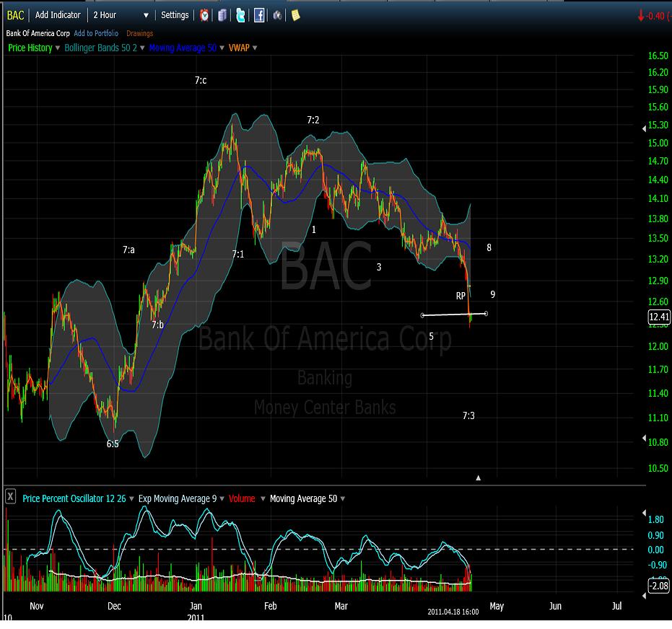Viewport: 672px width, 629px height.
Task: Select the 7:1 chart annotation
Action: coord(238,255)
